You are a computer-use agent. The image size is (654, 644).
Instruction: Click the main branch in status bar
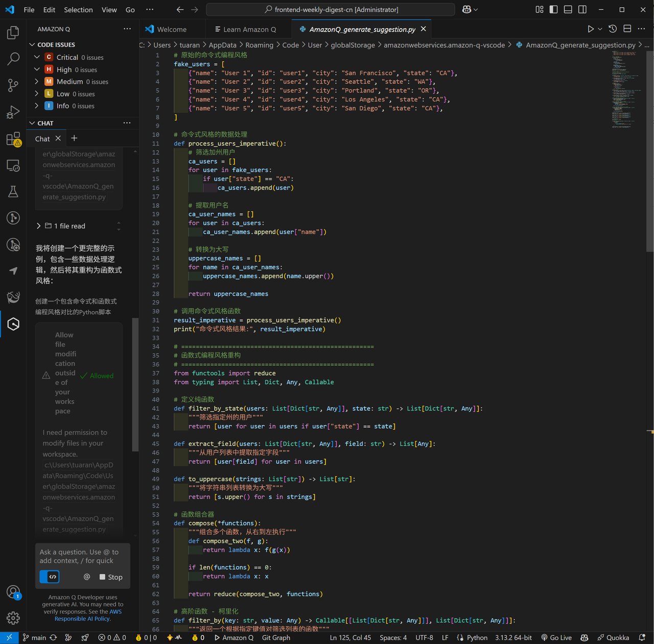pos(34,637)
